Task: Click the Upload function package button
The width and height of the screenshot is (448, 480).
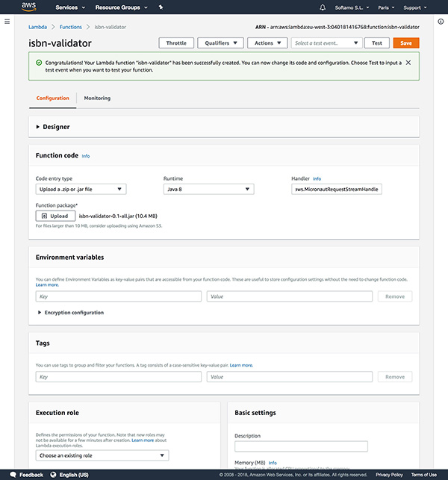Action: click(55, 216)
